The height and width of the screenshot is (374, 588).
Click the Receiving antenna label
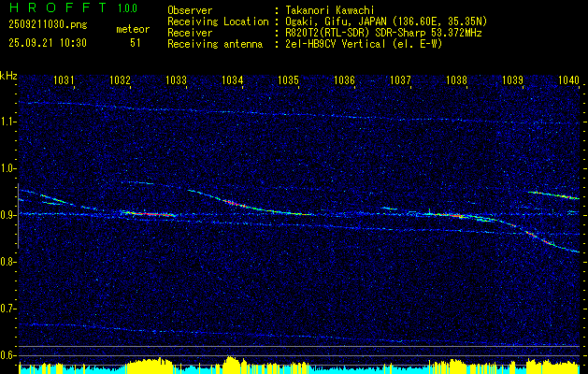pos(215,44)
